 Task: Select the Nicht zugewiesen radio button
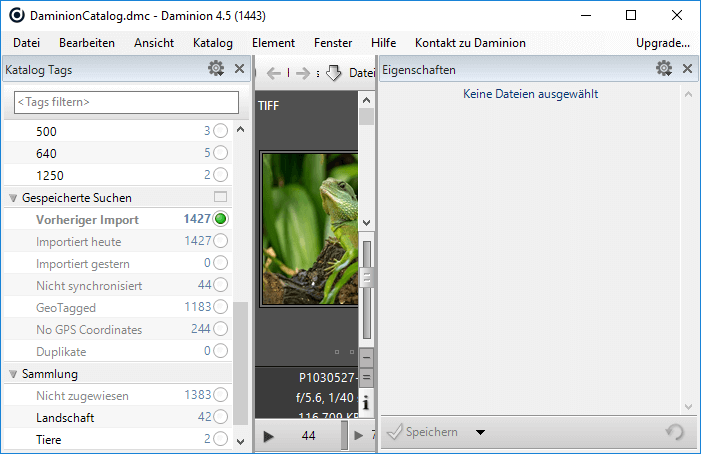point(220,395)
